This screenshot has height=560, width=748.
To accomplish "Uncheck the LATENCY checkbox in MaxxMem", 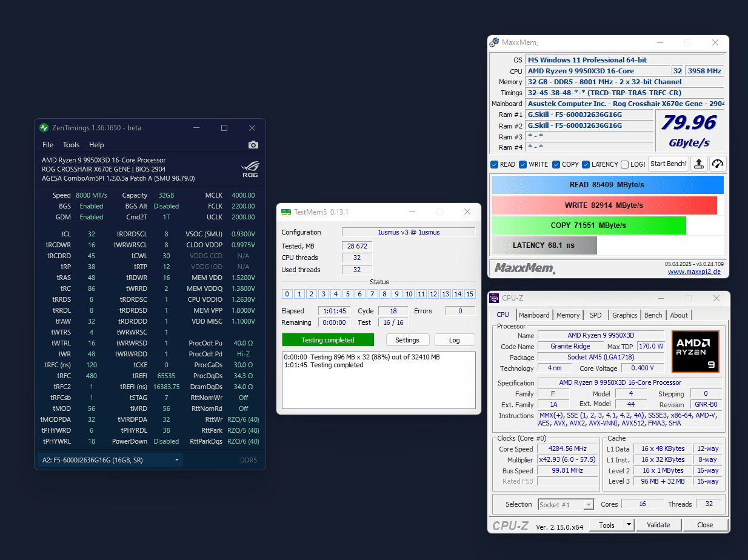I will [586, 164].
